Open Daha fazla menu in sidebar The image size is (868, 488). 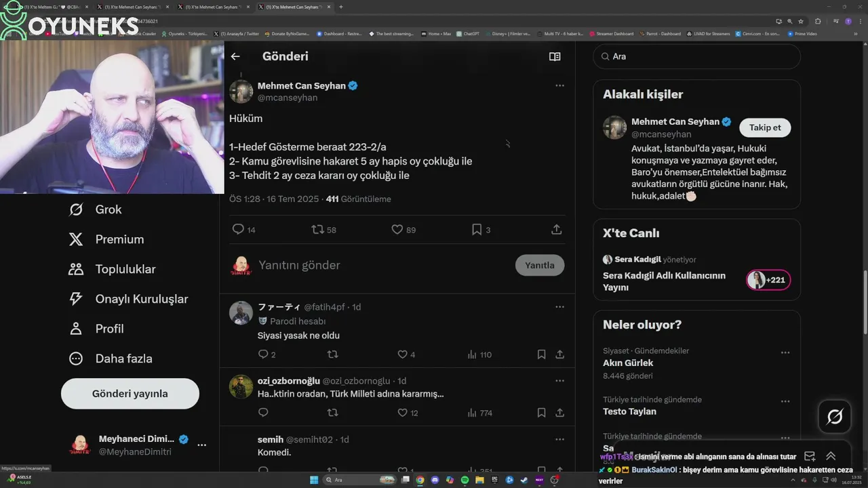tap(111, 359)
